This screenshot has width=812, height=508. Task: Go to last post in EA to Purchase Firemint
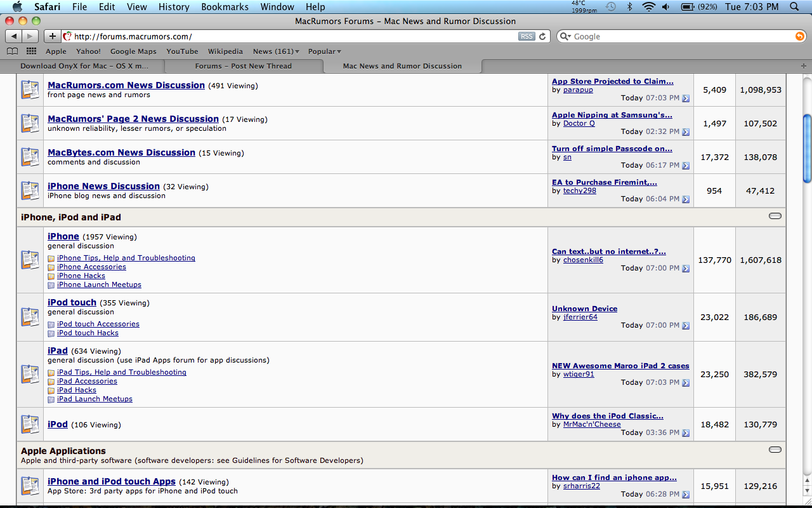[x=686, y=199]
